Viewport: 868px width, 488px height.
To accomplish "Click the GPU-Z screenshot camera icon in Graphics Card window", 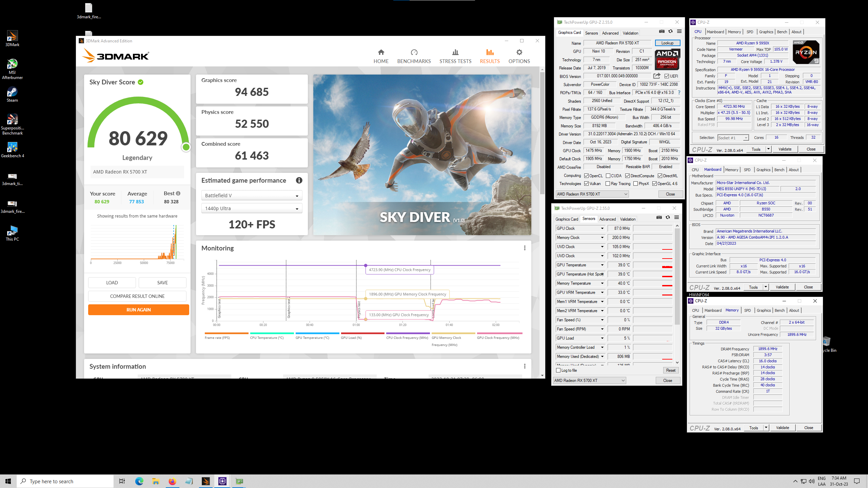I will (662, 32).
